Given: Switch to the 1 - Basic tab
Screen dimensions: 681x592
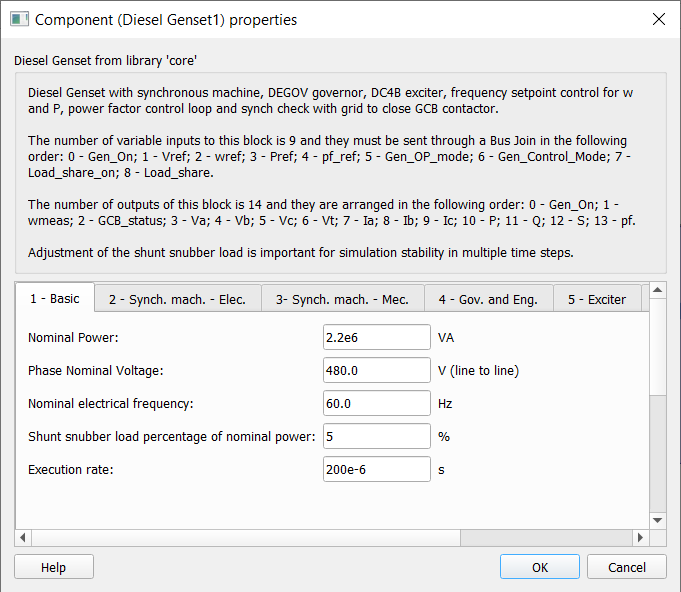Looking at the screenshot, I should pos(55,299).
